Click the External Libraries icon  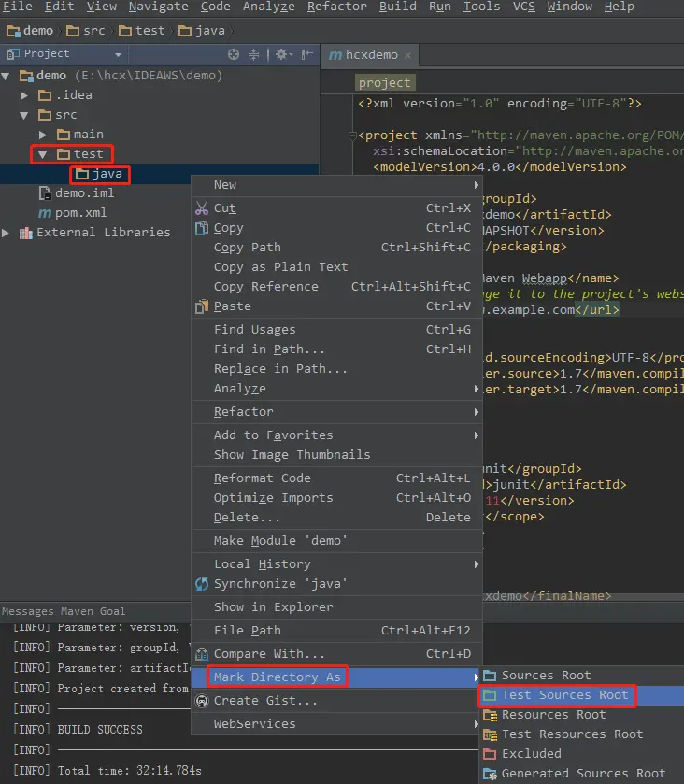25,233
